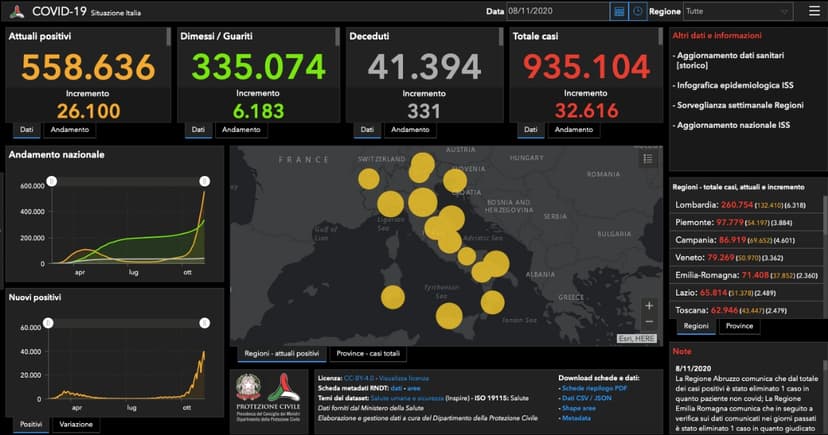Open the hamburger menu icon
Viewport: 828px width, 435px height.
point(813,11)
